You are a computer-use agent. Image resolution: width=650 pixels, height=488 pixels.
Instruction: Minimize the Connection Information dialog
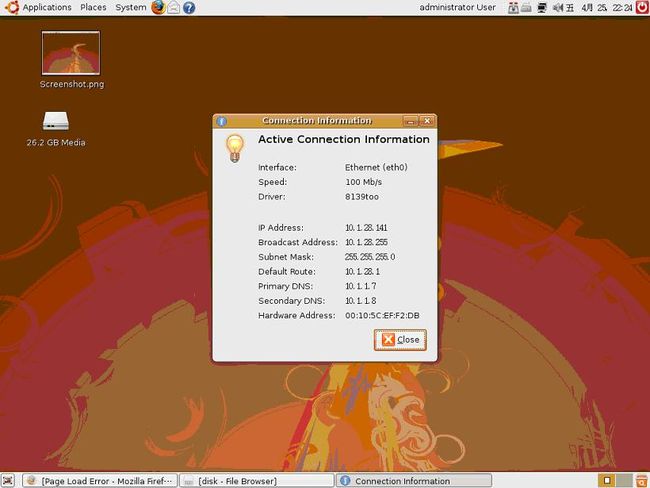pyautogui.click(x=411, y=121)
